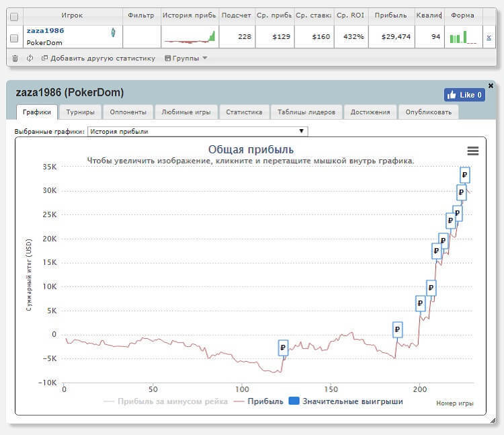Viewport: 504px width, 435px height.
Task: Click the Facebook Like button
Action: point(464,95)
